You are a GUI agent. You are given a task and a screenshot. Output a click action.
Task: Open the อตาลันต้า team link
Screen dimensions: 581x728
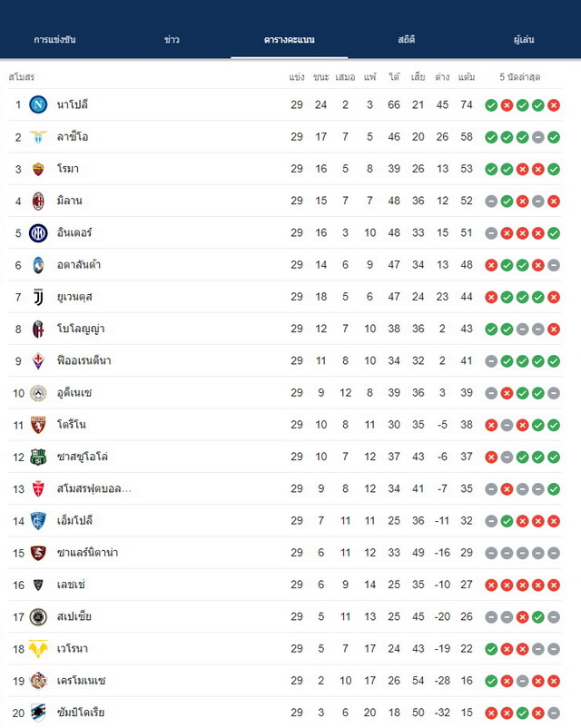(x=79, y=265)
